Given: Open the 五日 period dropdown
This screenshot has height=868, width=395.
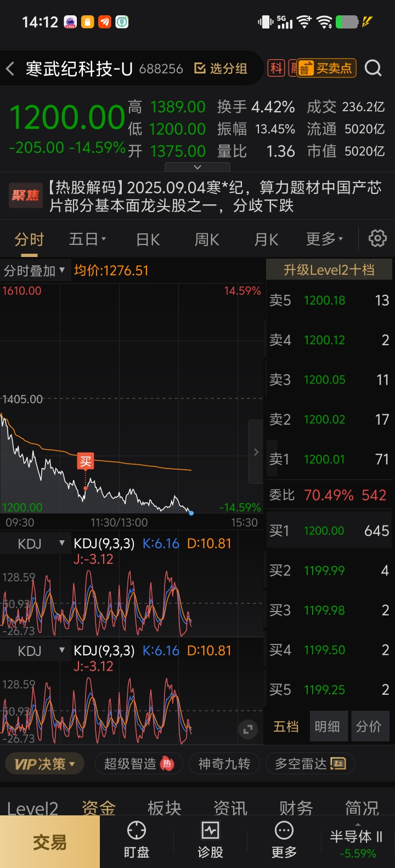Looking at the screenshot, I should coord(88,239).
